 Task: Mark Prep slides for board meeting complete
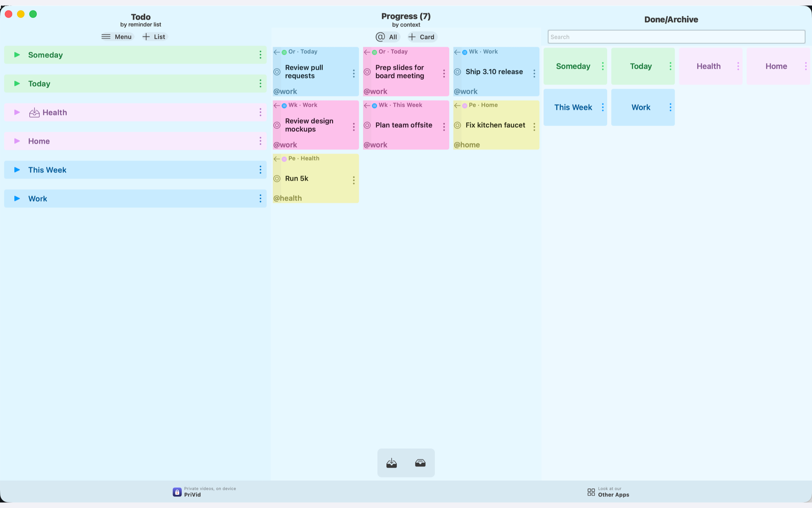[367, 72]
